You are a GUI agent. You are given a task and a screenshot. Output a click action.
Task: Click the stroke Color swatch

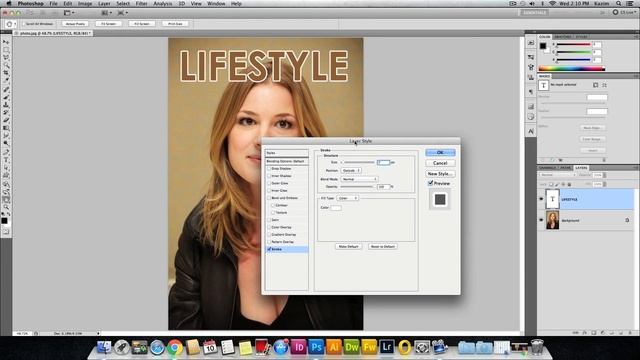click(336, 208)
